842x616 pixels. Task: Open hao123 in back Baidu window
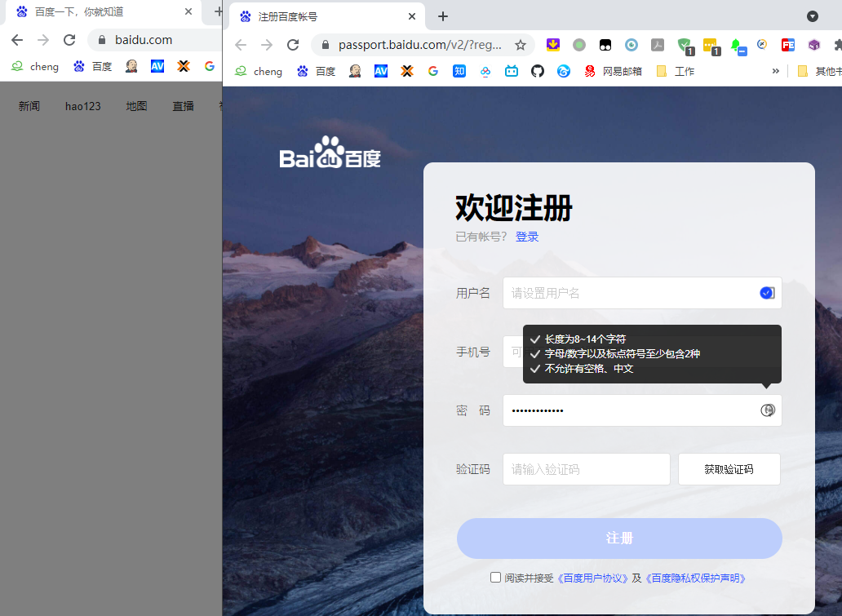(x=82, y=106)
